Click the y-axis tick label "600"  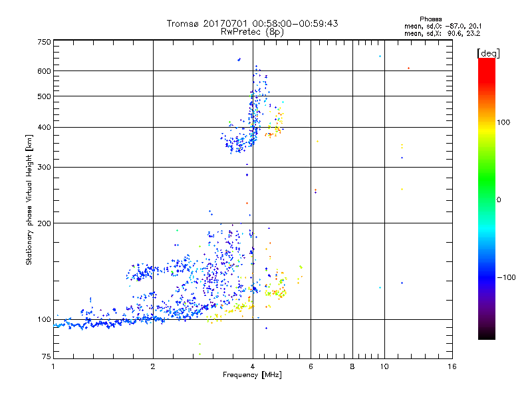[44, 71]
